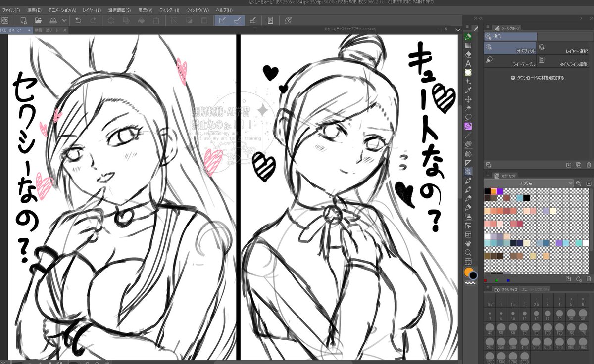Open the ウィンドウ(W) menu
Screen dimensions: 594x364
point(198,10)
